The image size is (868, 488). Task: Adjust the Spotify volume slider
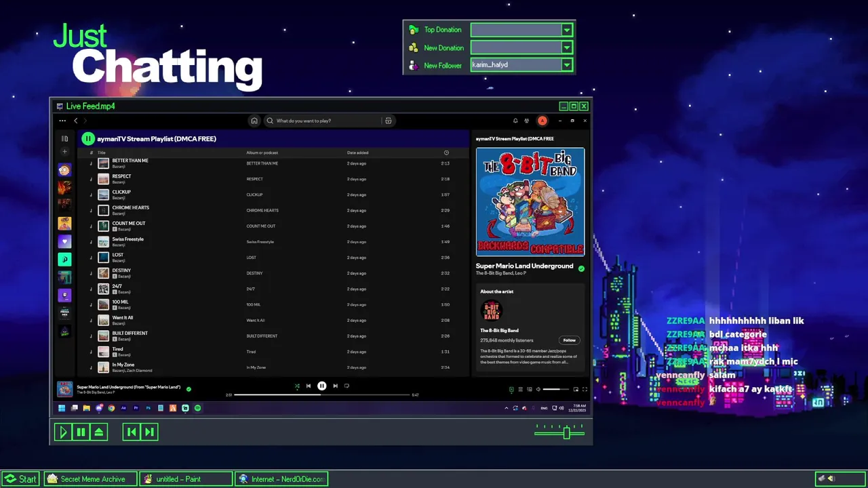point(556,390)
